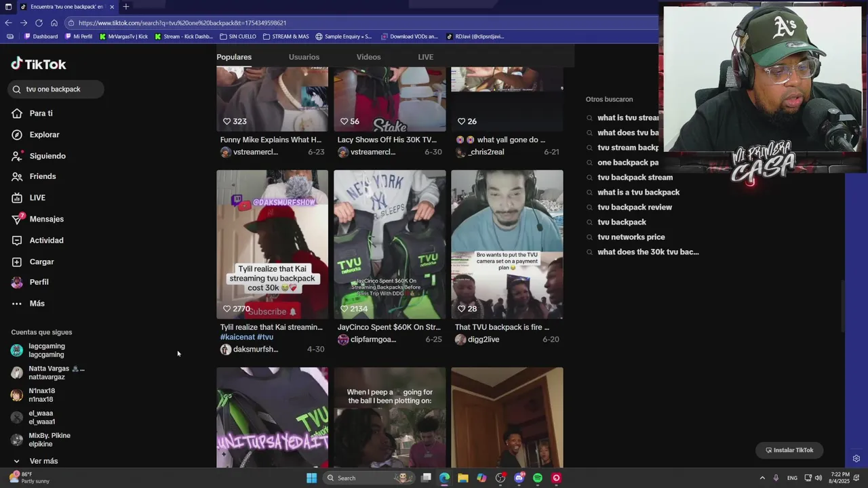Image resolution: width=868 pixels, height=488 pixels.
Task: Click the browser reload button
Action: pos(39,22)
